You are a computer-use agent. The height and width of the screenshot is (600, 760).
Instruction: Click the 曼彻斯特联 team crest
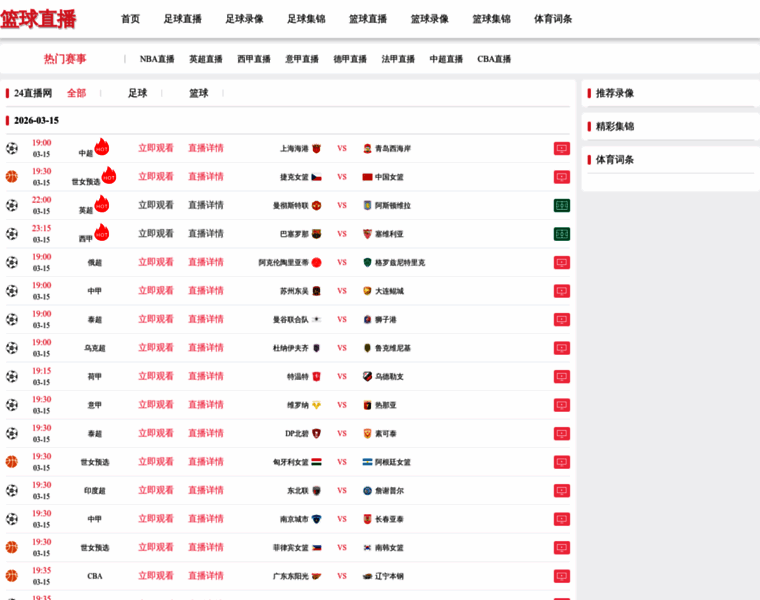(317, 205)
